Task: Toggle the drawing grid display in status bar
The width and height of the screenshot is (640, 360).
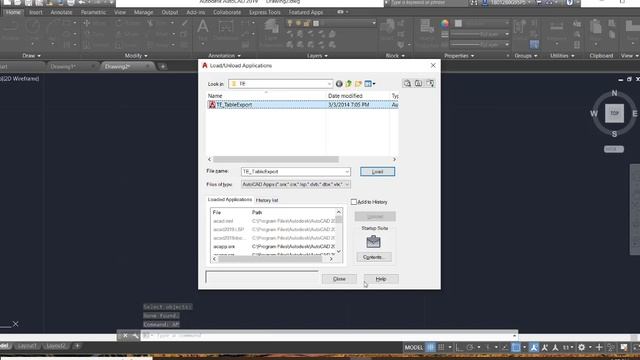Action: (x=431, y=347)
